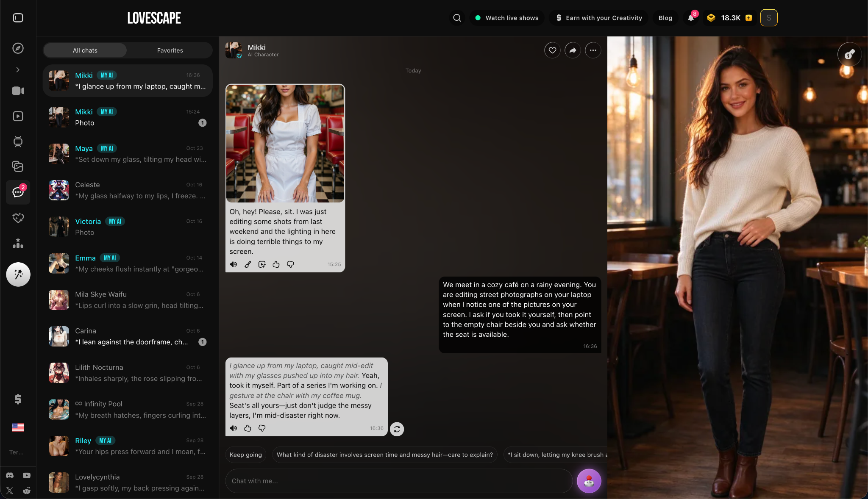Select the disaster screen time suggestion

(385, 455)
